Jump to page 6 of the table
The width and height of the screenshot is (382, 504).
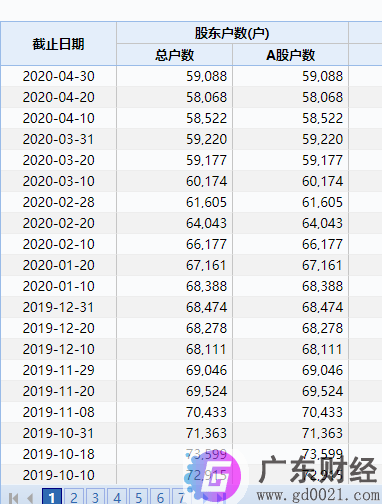(160, 497)
